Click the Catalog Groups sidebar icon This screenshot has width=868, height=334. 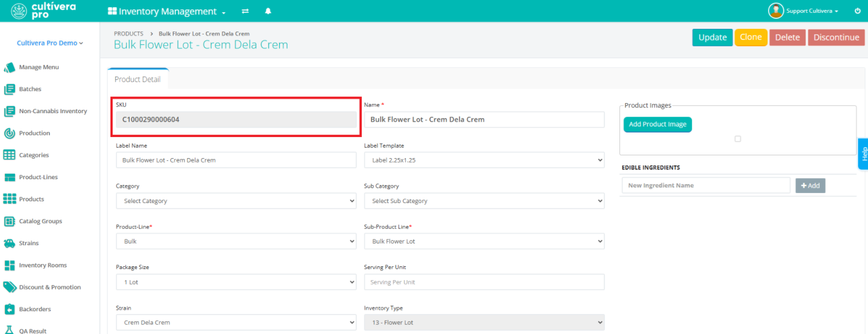click(x=9, y=221)
